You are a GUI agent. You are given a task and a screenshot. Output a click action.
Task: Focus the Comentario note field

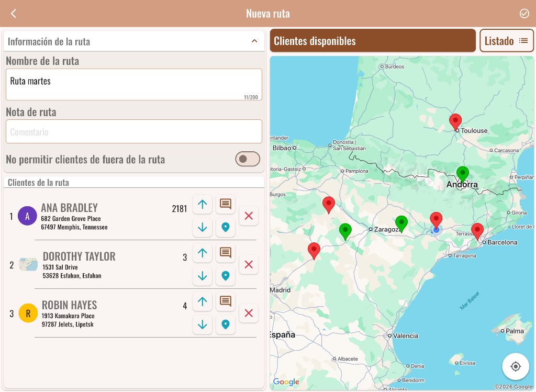coord(134,131)
